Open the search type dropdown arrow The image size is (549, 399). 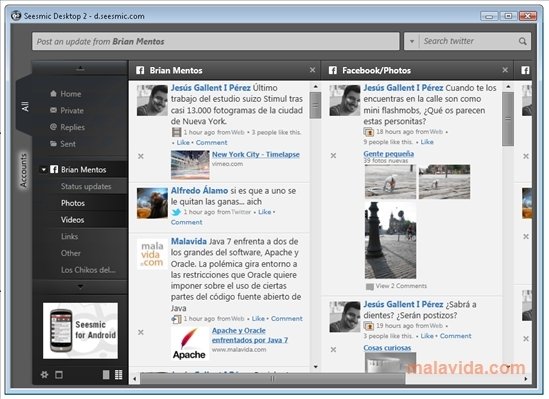(412, 41)
